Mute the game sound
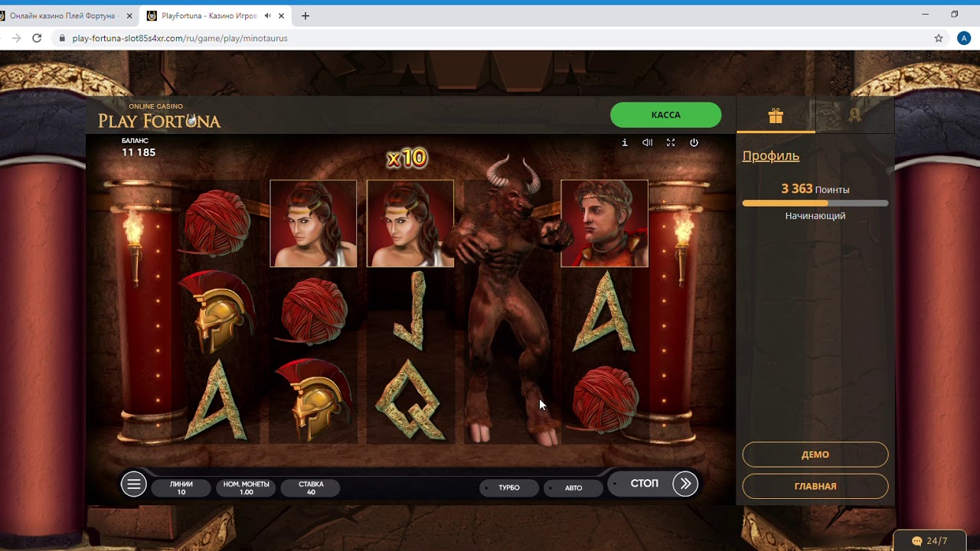The height and width of the screenshot is (551, 980). tap(648, 142)
